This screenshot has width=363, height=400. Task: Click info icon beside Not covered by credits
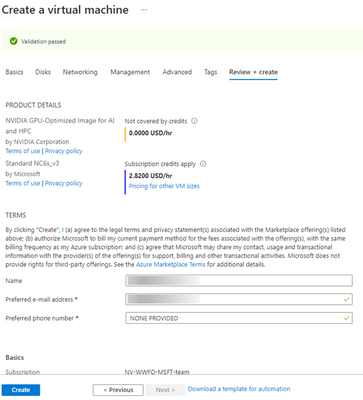194,121
